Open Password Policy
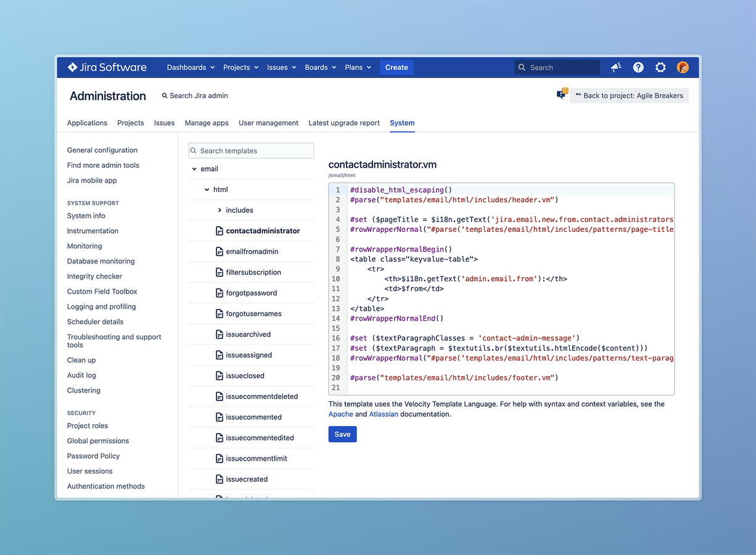The height and width of the screenshot is (555, 756). 93,456
